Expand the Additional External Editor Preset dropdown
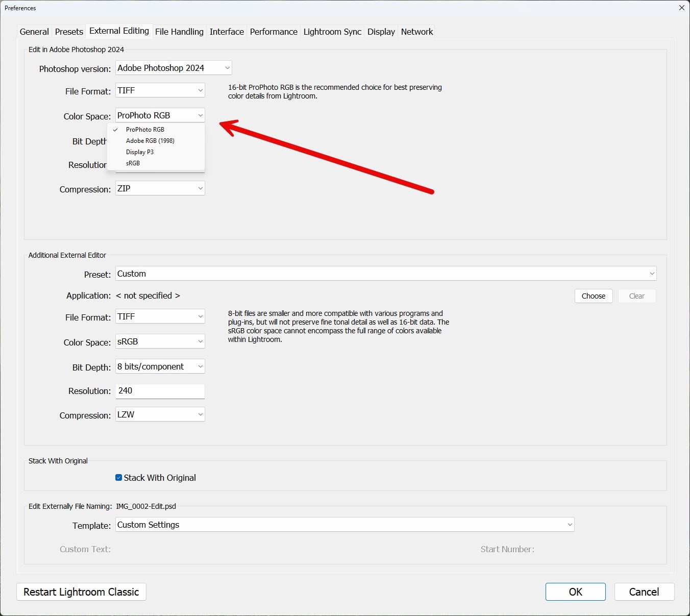Viewport: 690px width, 616px height. (x=385, y=274)
